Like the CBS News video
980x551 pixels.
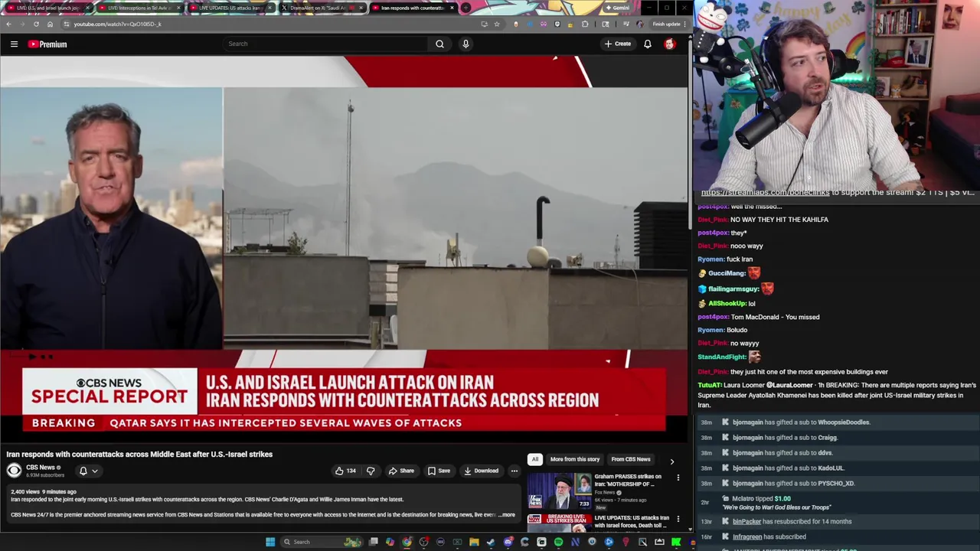tap(345, 471)
